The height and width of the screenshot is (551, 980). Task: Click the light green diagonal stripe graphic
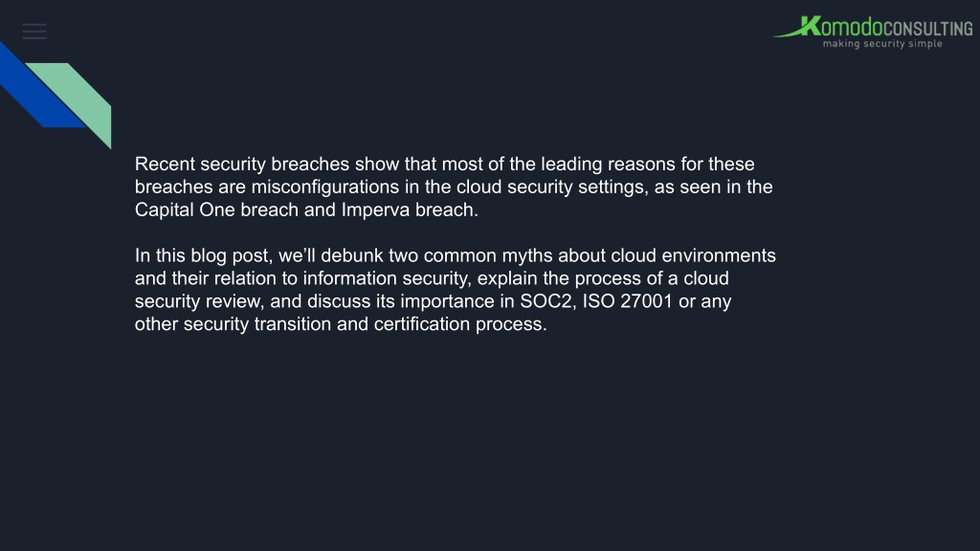tap(75, 103)
